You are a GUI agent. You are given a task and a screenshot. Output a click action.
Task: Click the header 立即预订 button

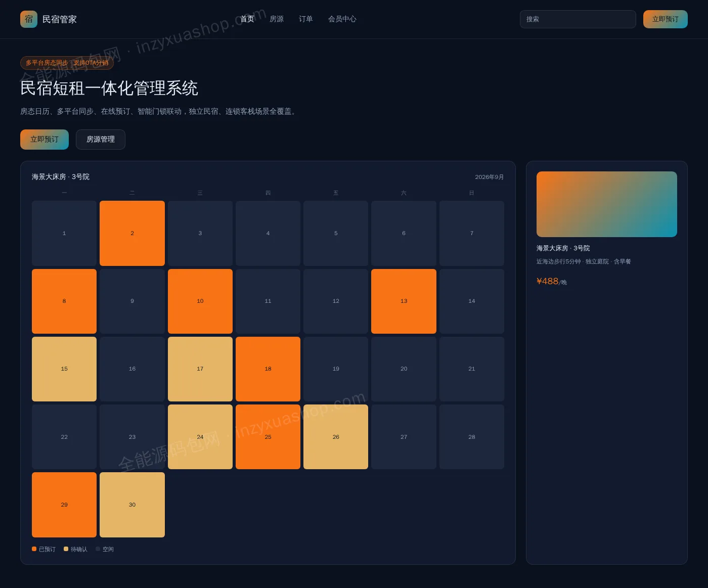[x=666, y=19]
